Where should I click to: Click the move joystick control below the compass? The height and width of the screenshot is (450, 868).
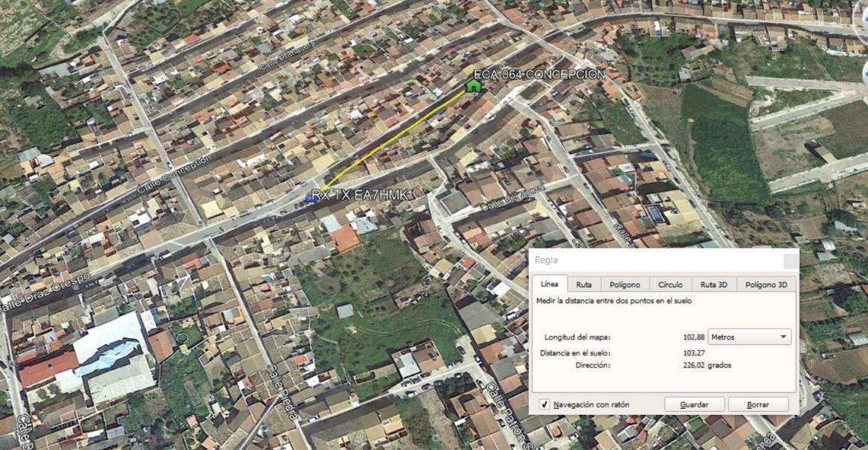[865, 73]
